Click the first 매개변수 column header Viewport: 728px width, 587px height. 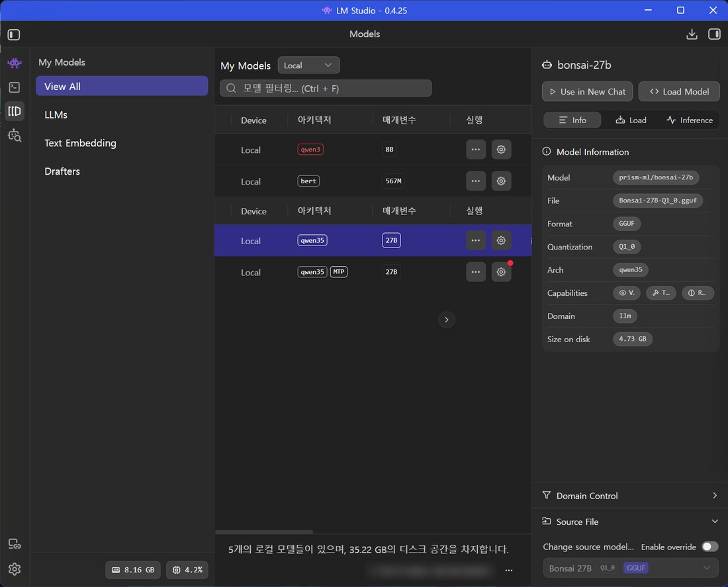[x=399, y=120]
